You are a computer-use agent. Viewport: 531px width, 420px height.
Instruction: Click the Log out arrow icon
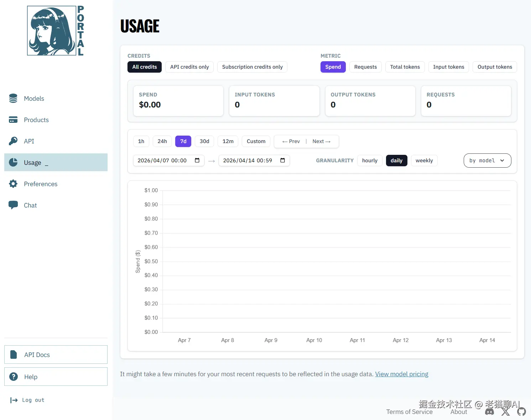coord(14,400)
